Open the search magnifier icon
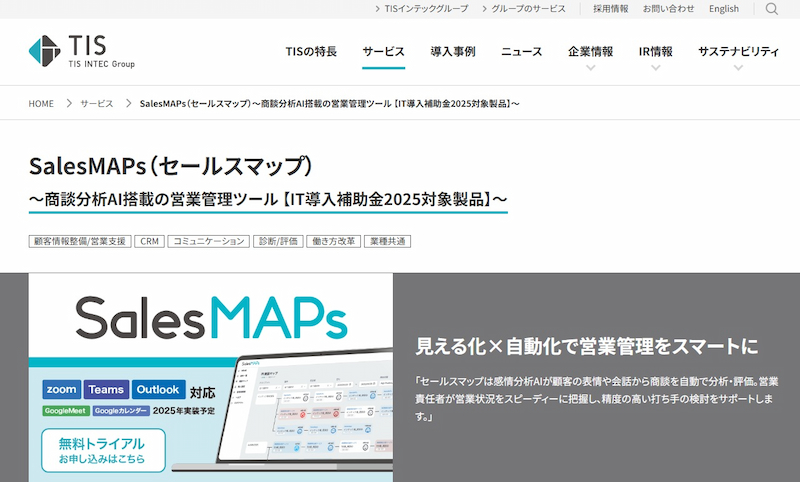This screenshot has height=482, width=800. pos(771,9)
